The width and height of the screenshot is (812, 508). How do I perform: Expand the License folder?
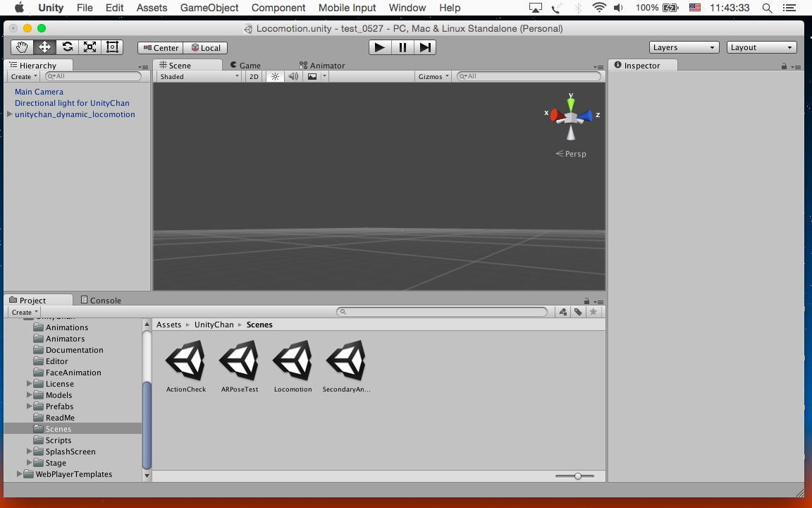click(x=30, y=384)
